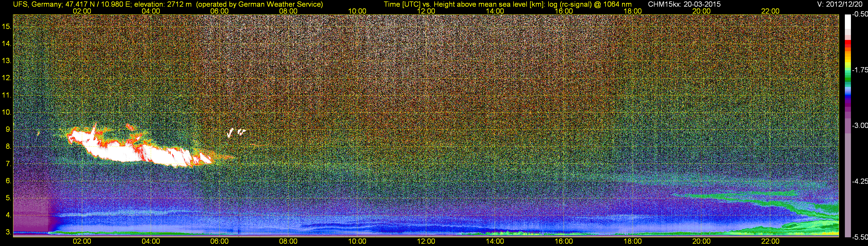
Task: Click the 02:00 label on the bottom time axis
Action: (x=82, y=241)
